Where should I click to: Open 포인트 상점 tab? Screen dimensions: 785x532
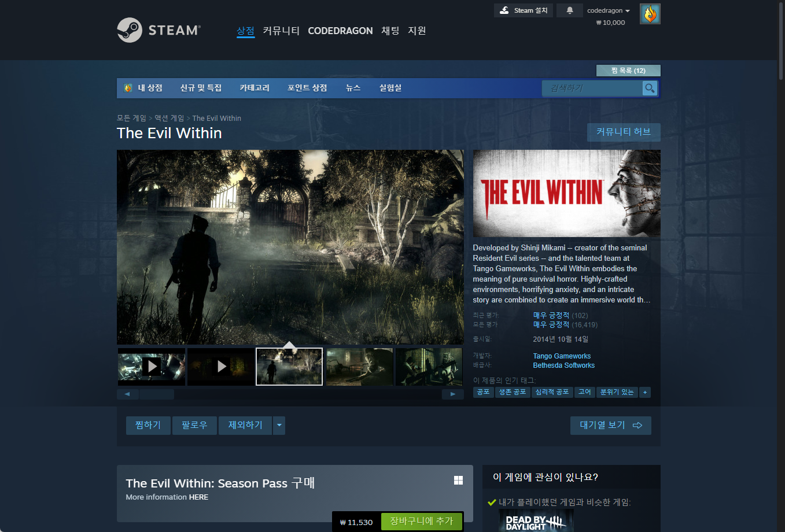(307, 88)
